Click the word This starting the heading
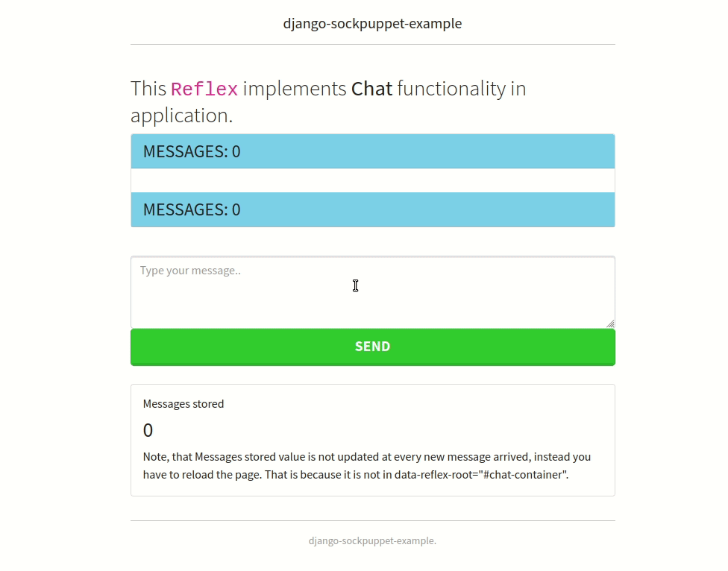This screenshot has height=571, width=728. 148,89
